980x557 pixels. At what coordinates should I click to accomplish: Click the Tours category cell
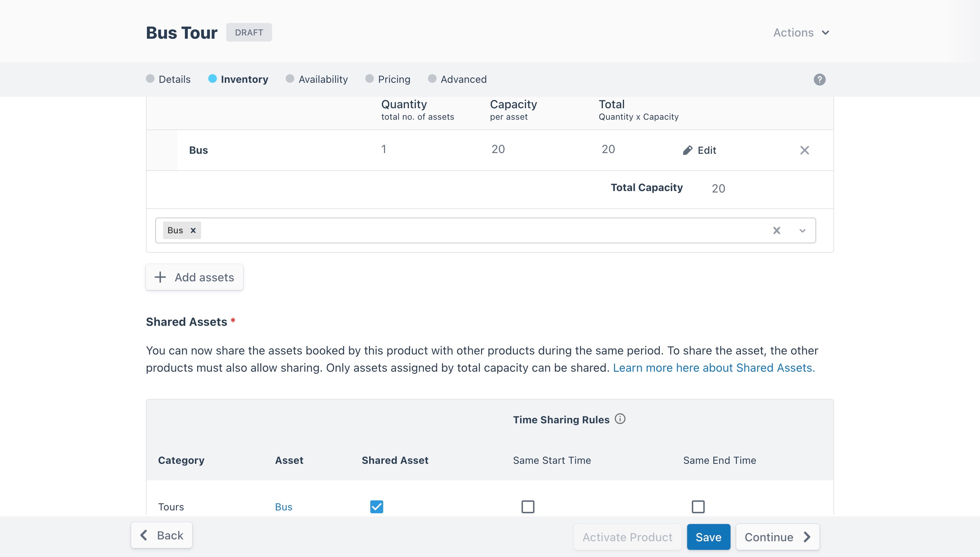(171, 507)
